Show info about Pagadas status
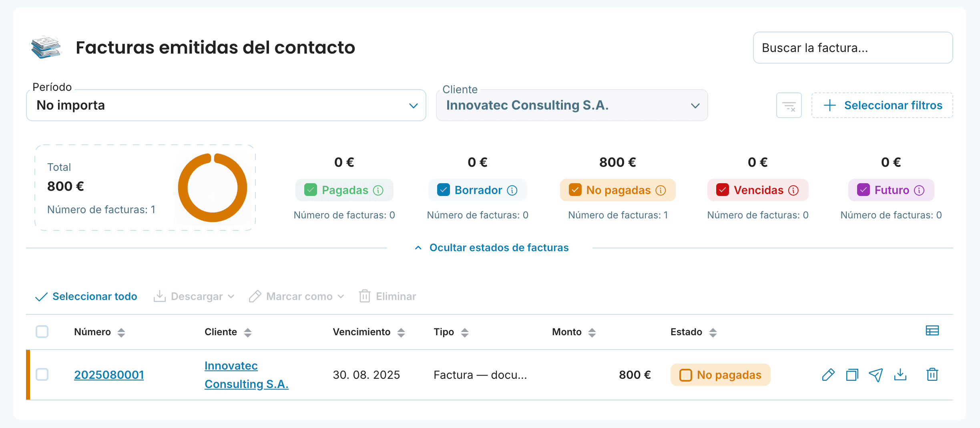The width and height of the screenshot is (980, 428). (x=378, y=190)
